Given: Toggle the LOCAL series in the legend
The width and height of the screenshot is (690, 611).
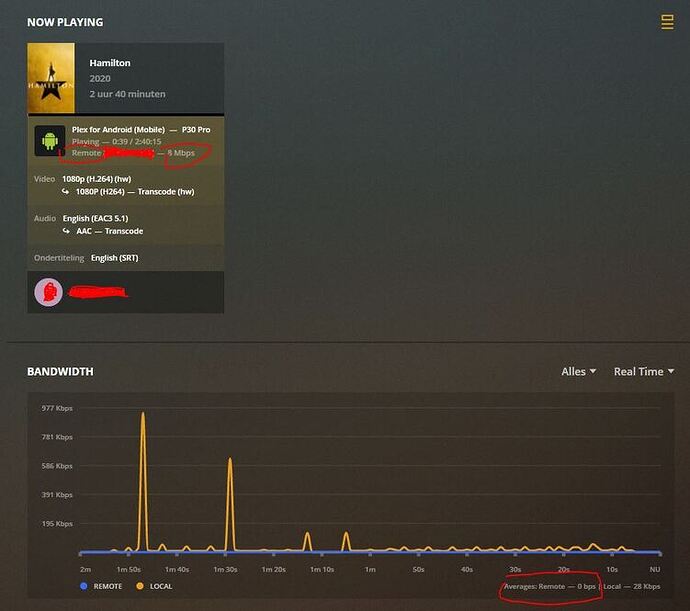Looking at the screenshot, I should click(154, 586).
